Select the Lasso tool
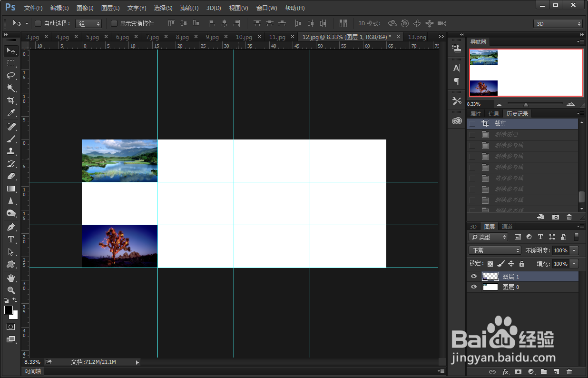This screenshot has width=588, height=378. [x=11, y=76]
